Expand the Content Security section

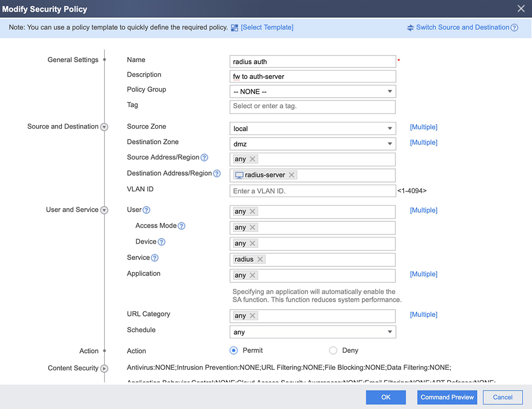tap(104, 368)
